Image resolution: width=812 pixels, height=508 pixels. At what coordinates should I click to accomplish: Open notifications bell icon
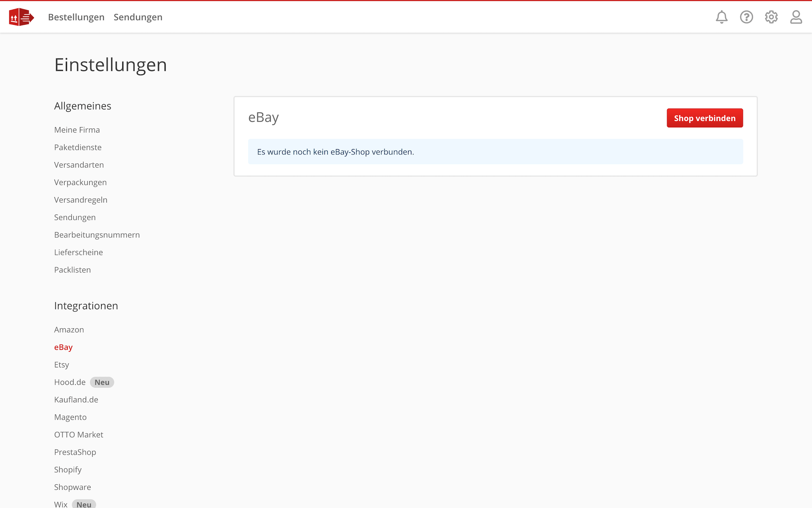721,17
